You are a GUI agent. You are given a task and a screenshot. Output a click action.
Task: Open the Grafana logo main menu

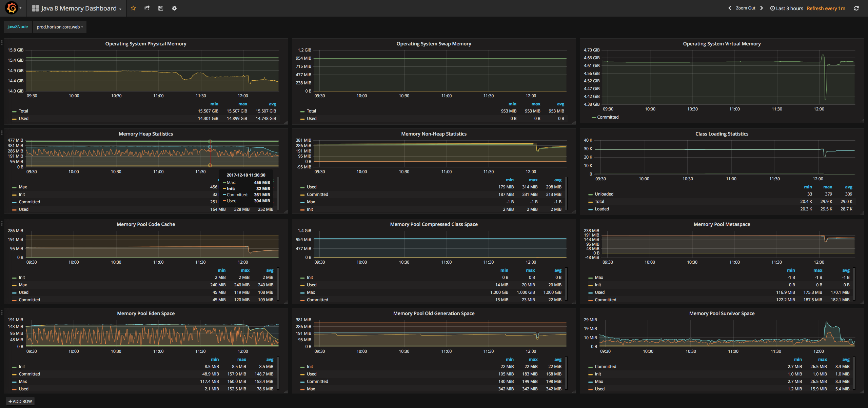pos(12,8)
